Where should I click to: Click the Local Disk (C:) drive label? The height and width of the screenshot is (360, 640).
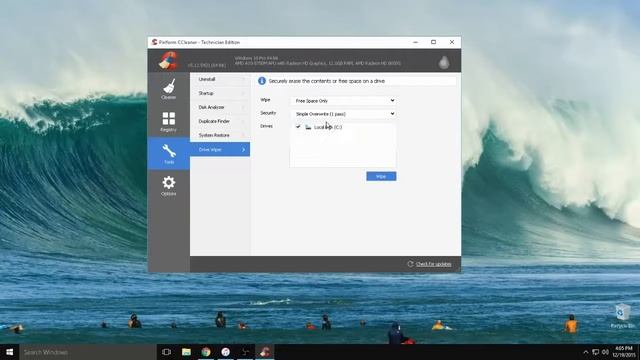click(328, 127)
